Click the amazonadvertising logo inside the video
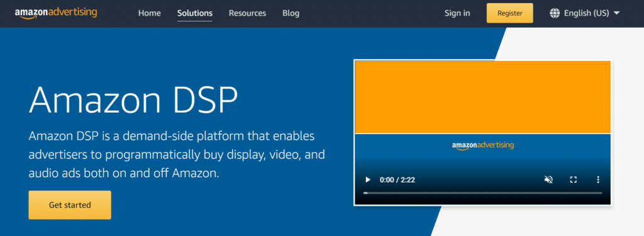644x236 pixels. 482,145
